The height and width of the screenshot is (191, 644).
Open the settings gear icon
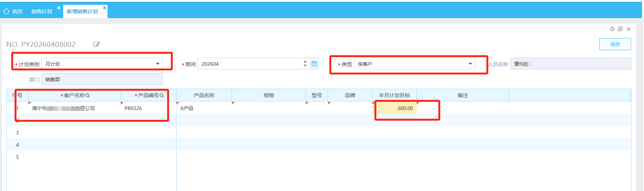coord(612,29)
